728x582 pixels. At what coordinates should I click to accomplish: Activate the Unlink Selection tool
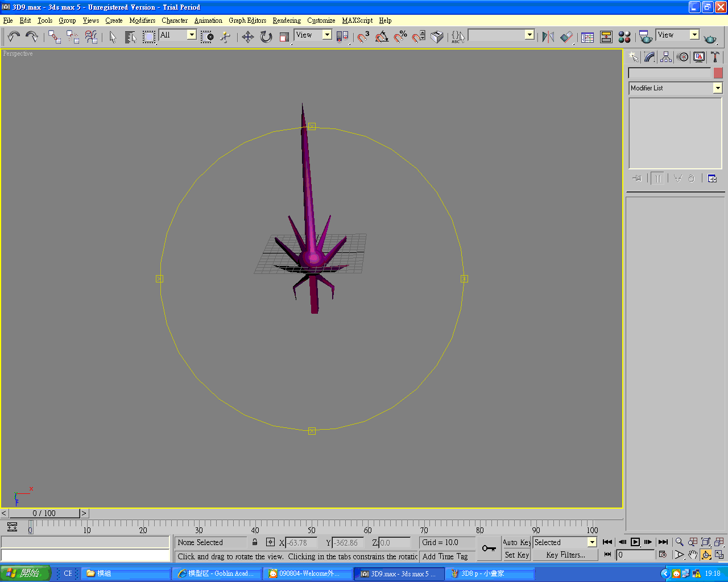(73, 37)
